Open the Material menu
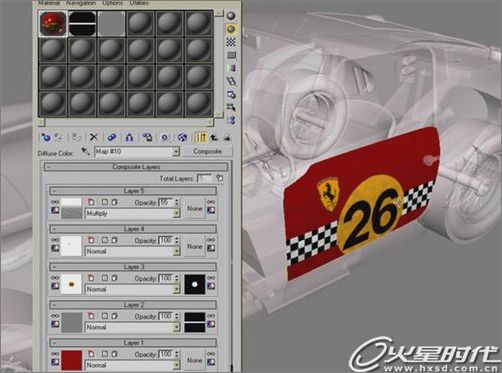The image size is (502, 373). 49,3
